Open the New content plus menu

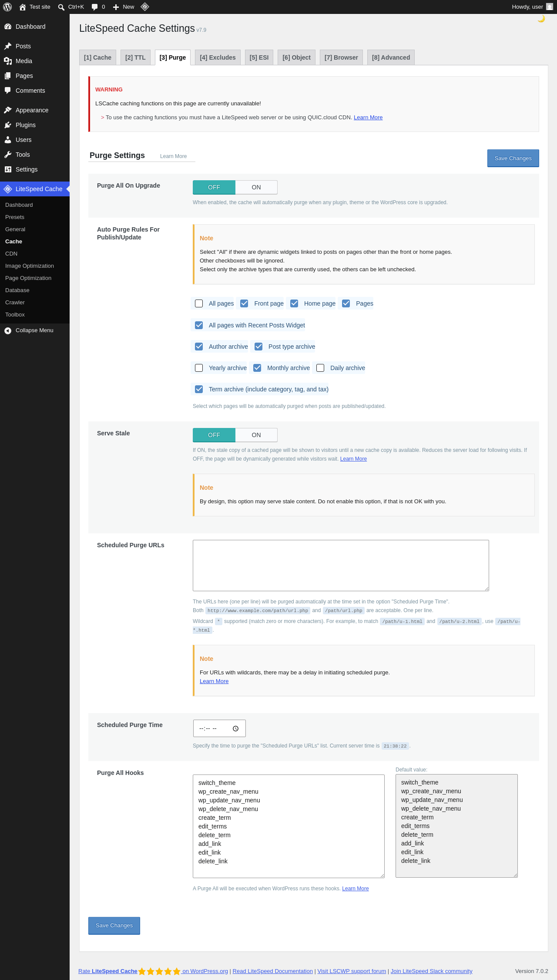[x=124, y=7]
